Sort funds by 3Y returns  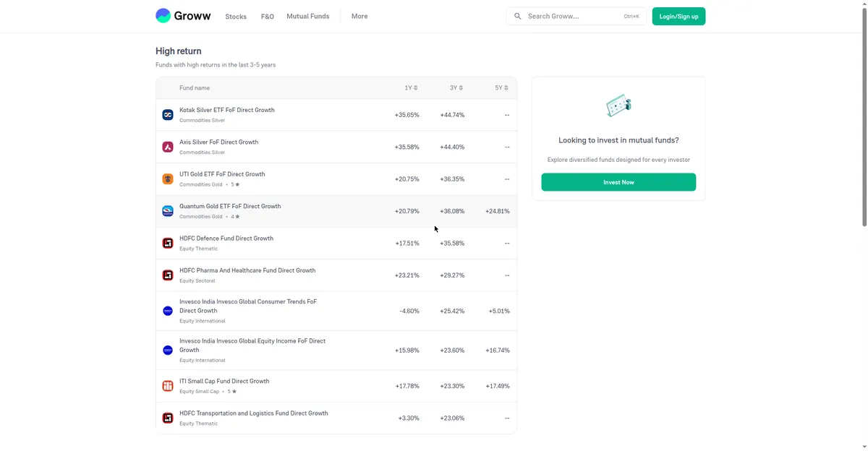pos(456,88)
